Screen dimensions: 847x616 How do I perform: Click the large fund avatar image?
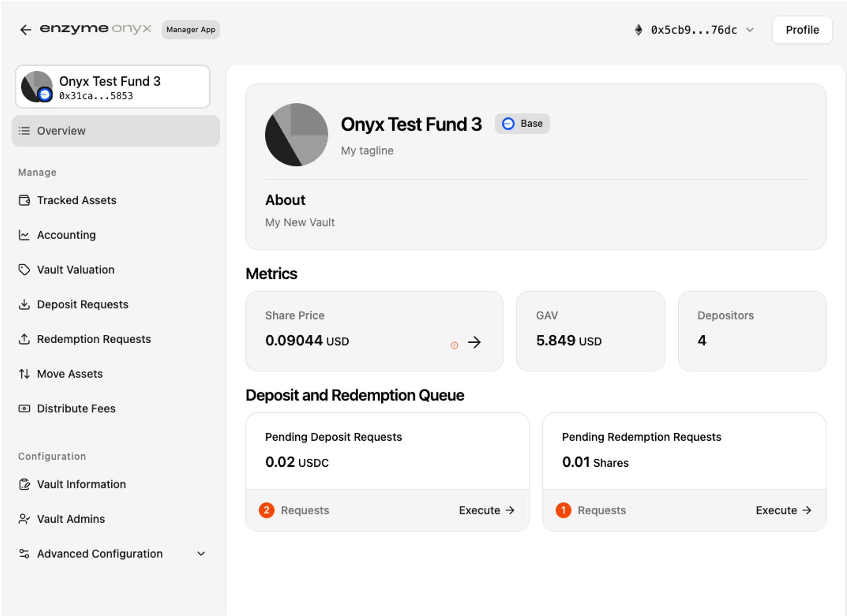(x=297, y=135)
